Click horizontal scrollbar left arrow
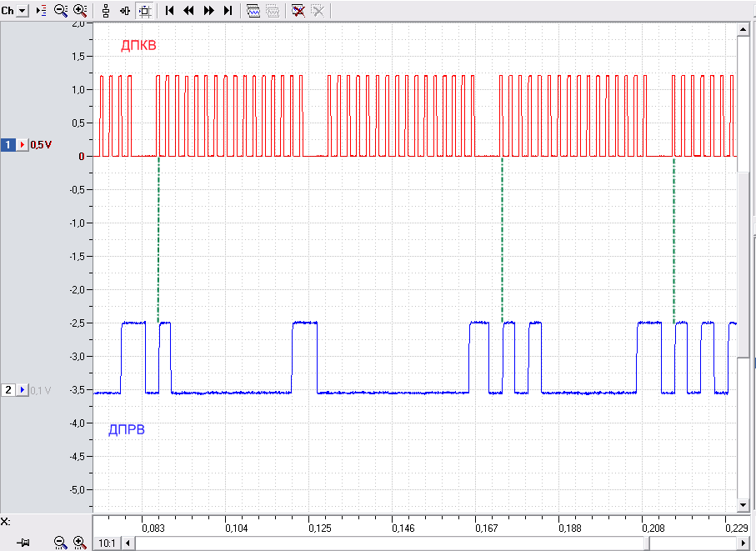This screenshot has height=551, width=756. [128, 543]
